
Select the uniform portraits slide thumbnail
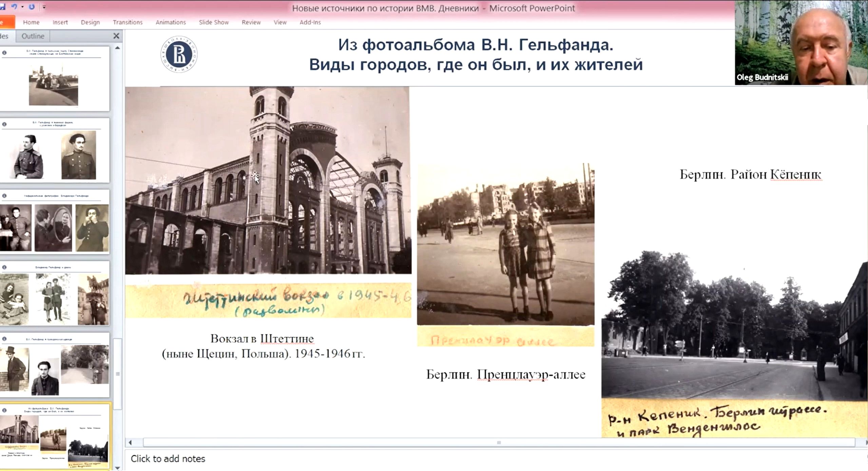[54, 150]
